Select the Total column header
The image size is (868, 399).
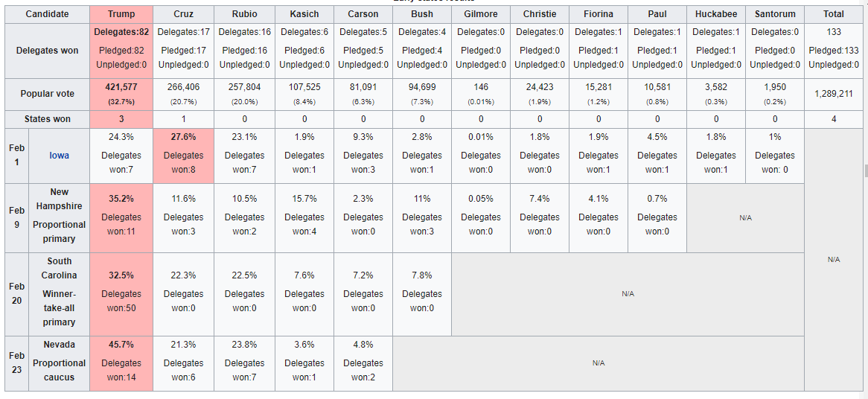click(x=834, y=14)
